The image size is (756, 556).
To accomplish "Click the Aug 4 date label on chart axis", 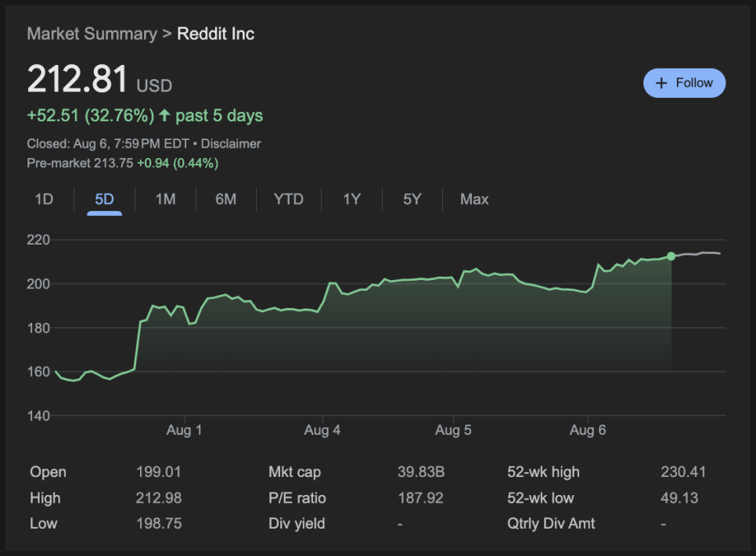I will 322,430.
